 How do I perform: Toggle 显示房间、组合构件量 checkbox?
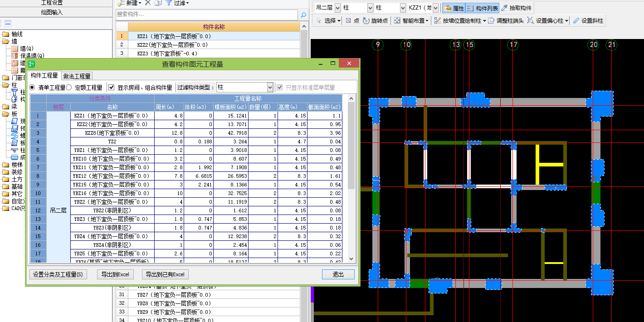pyautogui.click(x=112, y=87)
